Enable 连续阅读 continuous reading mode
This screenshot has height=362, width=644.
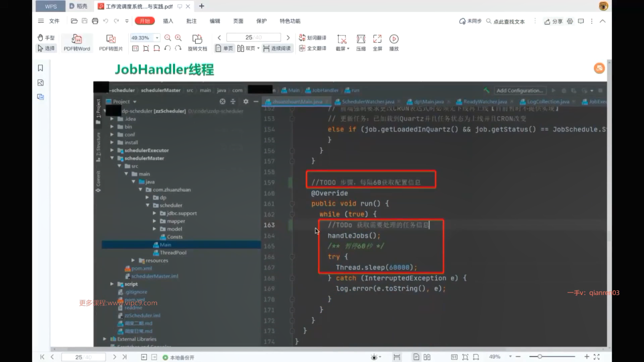(x=277, y=49)
